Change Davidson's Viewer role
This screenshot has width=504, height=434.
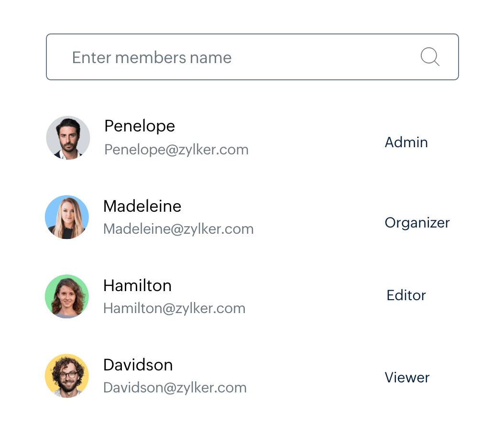[x=407, y=378]
